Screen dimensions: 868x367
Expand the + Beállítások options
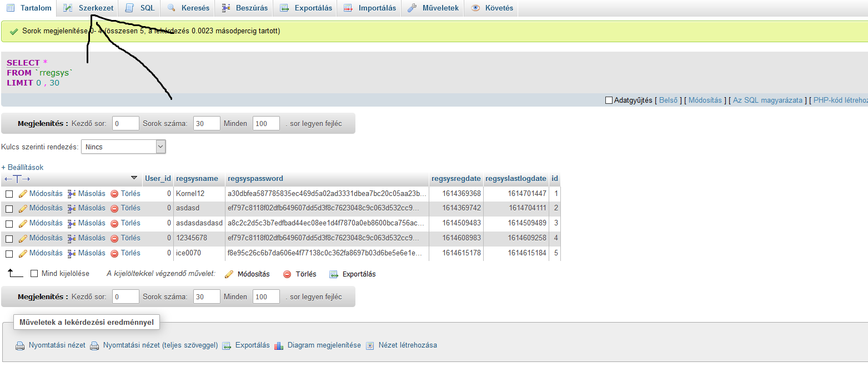tap(22, 167)
